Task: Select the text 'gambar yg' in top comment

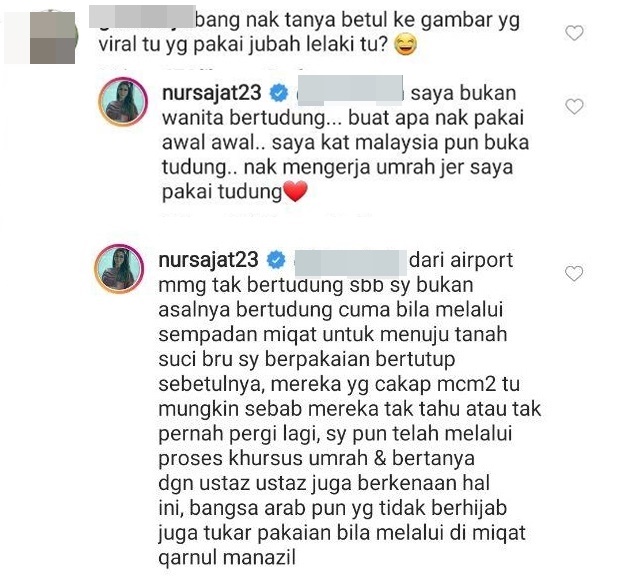Action: (x=471, y=21)
